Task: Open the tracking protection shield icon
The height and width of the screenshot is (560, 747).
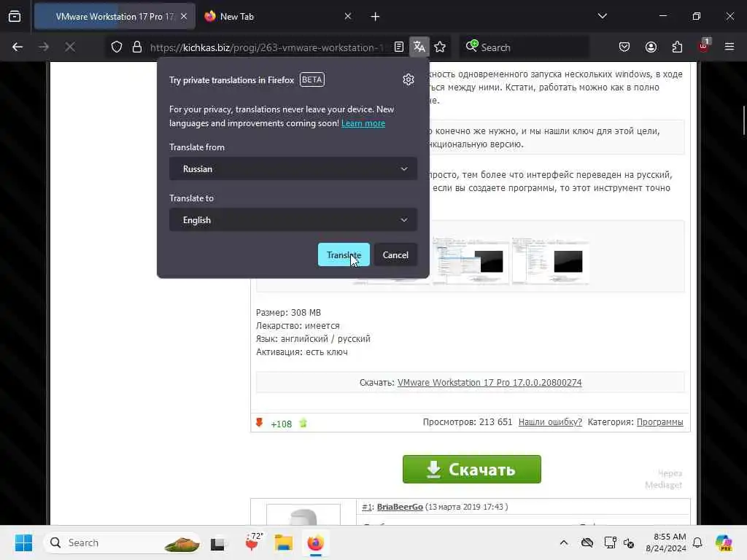Action: point(117,47)
